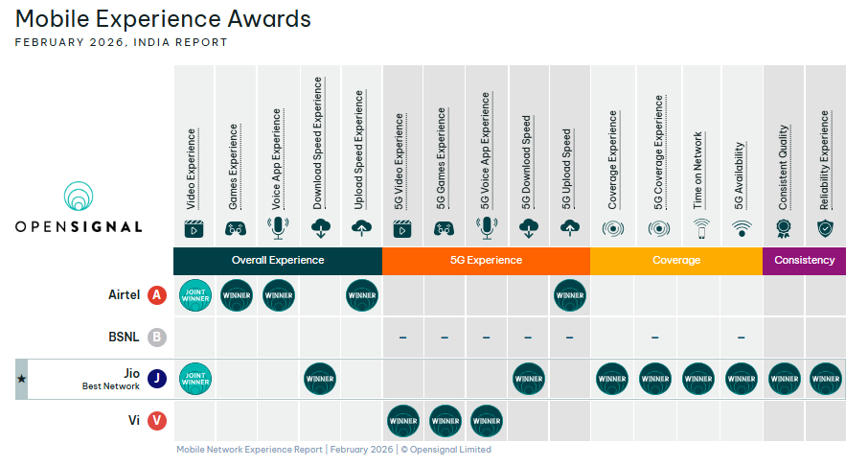
Task: Click the 5G Availability wifi icon
Action: pyautogui.click(x=742, y=228)
